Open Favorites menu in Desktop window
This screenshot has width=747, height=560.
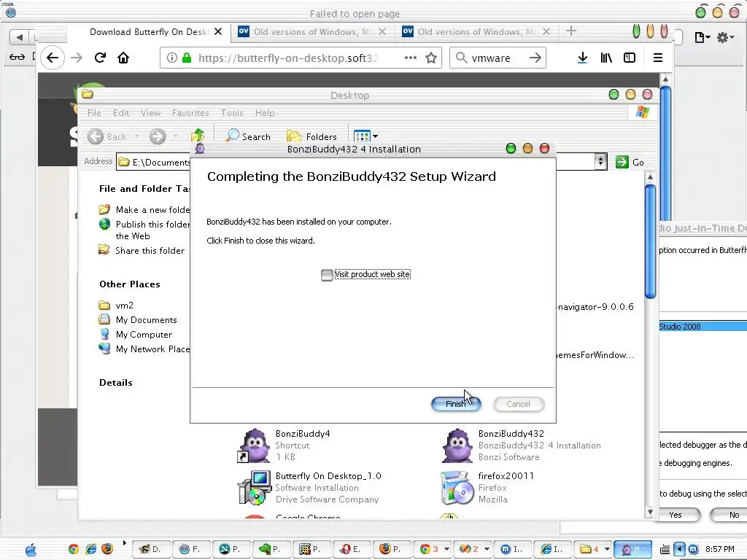pos(190,113)
